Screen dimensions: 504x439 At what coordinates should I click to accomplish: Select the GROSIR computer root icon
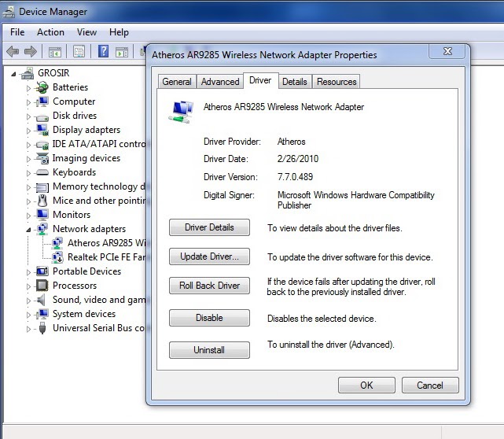(x=28, y=73)
